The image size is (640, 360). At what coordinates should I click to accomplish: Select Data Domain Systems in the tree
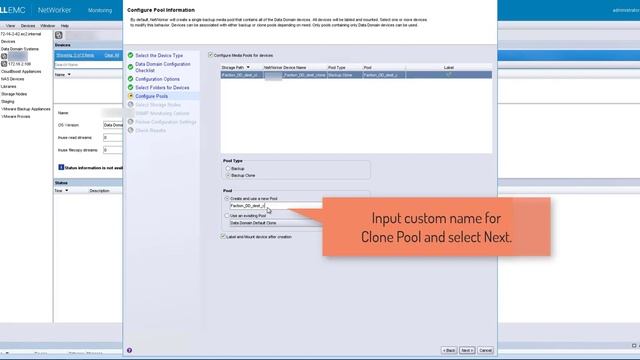pos(20,49)
